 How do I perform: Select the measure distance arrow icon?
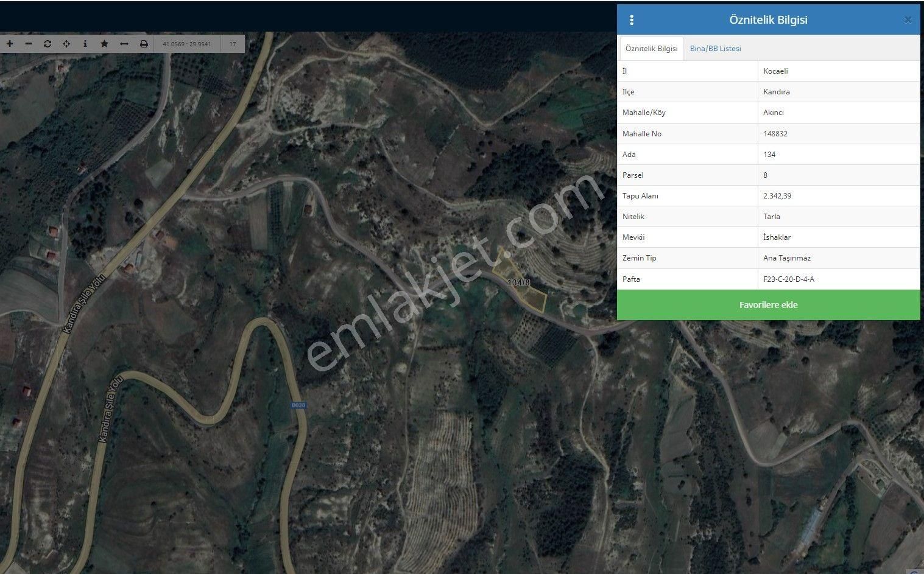pyautogui.click(x=124, y=44)
